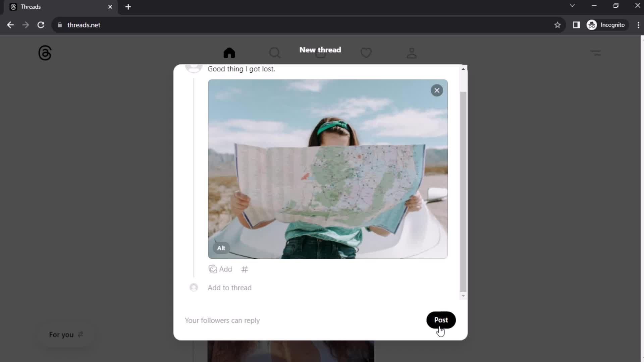Click the 'New thread' title in dialog

click(x=320, y=50)
